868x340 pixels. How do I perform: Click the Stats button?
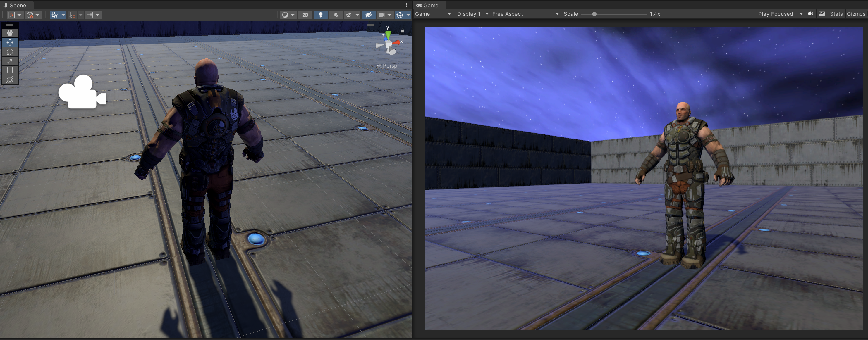(836, 14)
